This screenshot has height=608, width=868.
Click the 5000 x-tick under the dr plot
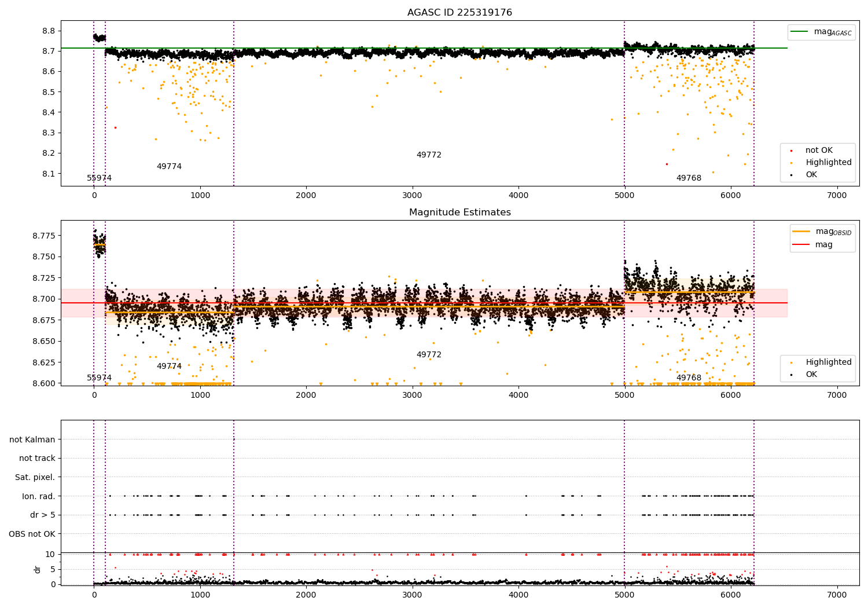point(624,595)
